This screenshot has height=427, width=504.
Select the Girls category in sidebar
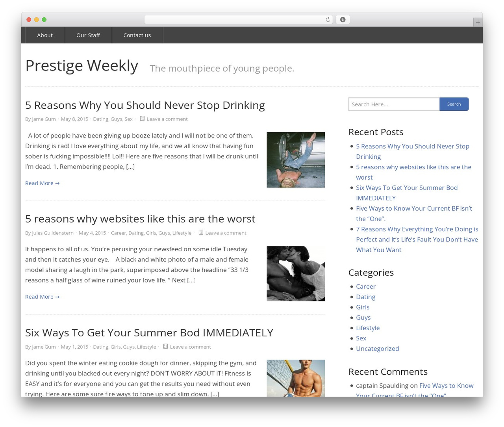363,307
